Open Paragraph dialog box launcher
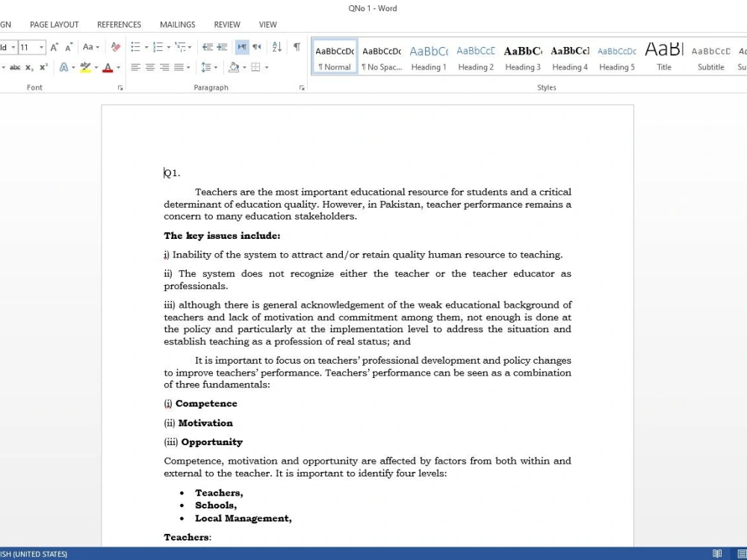747x560 pixels. pyautogui.click(x=302, y=88)
